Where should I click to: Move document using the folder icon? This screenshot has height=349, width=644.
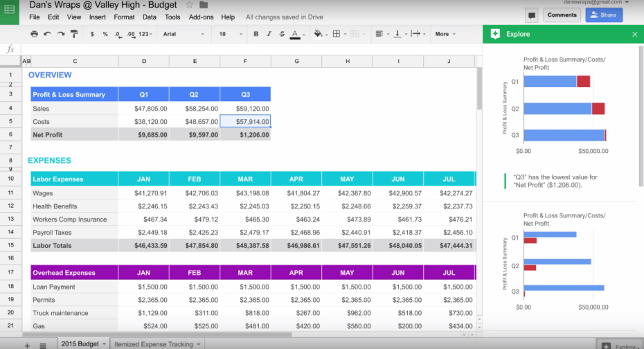coord(204,5)
